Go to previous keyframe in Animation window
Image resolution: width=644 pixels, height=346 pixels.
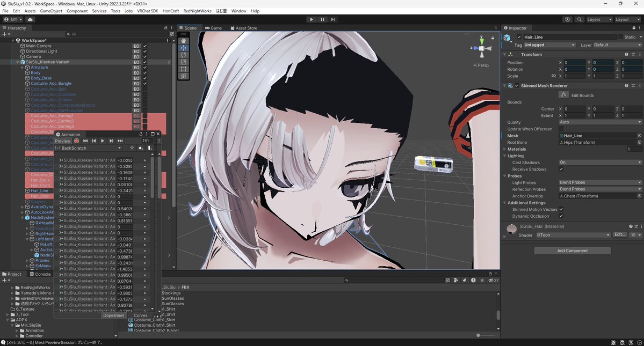pos(93,141)
